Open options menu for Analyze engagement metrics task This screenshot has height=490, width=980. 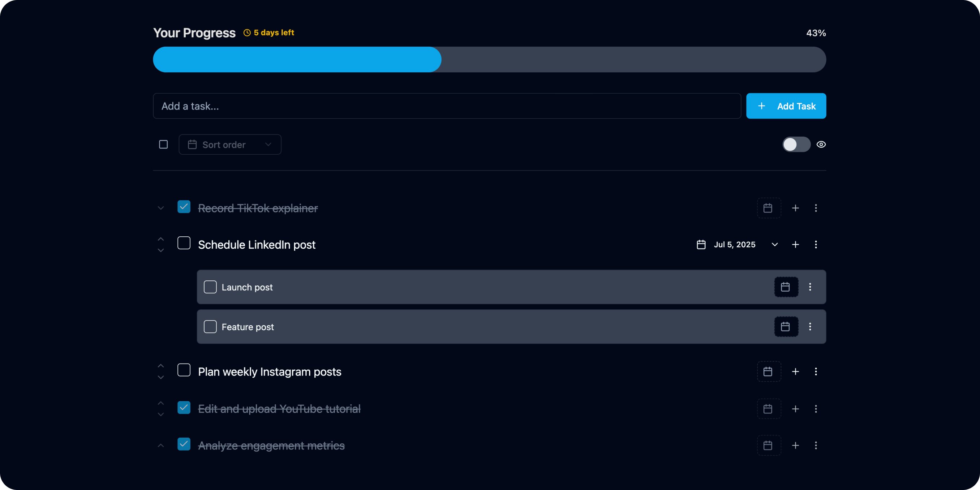tap(816, 446)
